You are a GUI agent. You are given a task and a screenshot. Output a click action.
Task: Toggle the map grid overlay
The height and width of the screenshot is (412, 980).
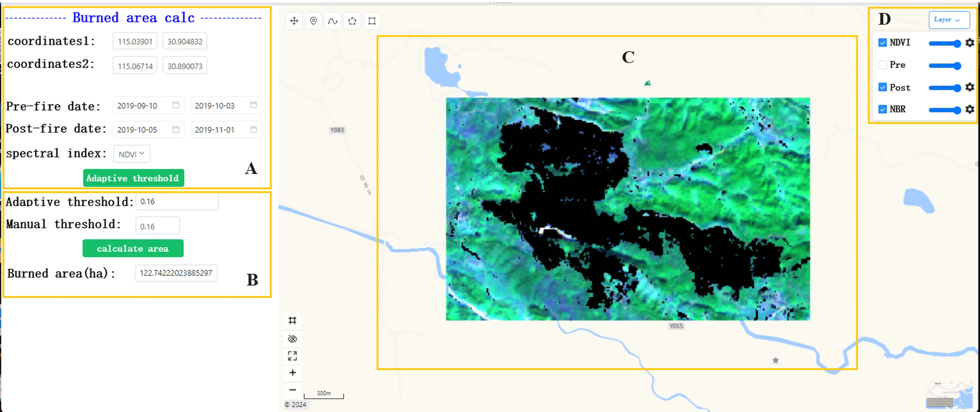(292, 321)
